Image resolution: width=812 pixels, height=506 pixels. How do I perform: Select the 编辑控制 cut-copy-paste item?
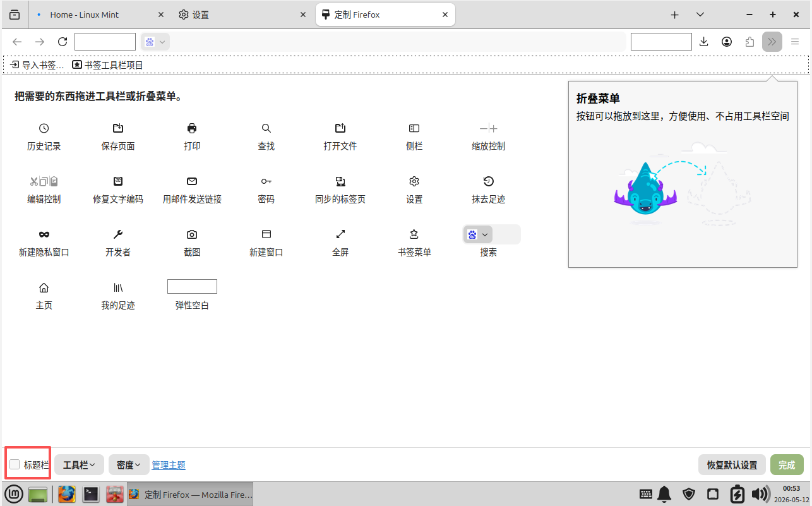coord(44,181)
